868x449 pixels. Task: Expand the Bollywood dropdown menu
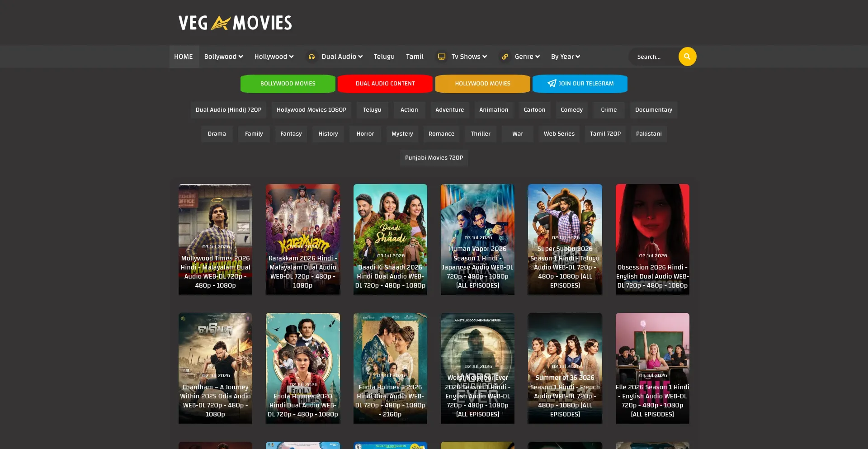(223, 57)
